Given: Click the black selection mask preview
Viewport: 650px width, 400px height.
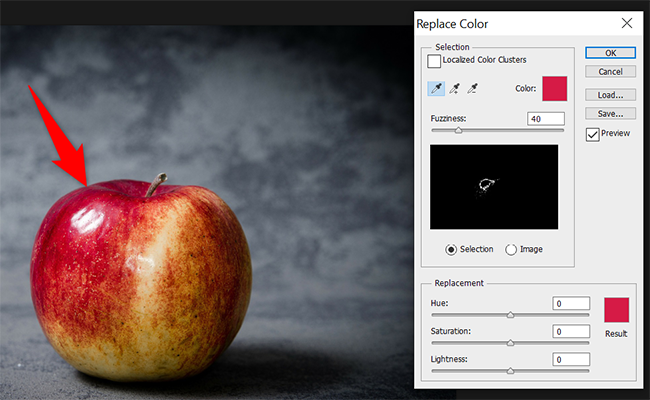Looking at the screenshot, I should point(494,187).
